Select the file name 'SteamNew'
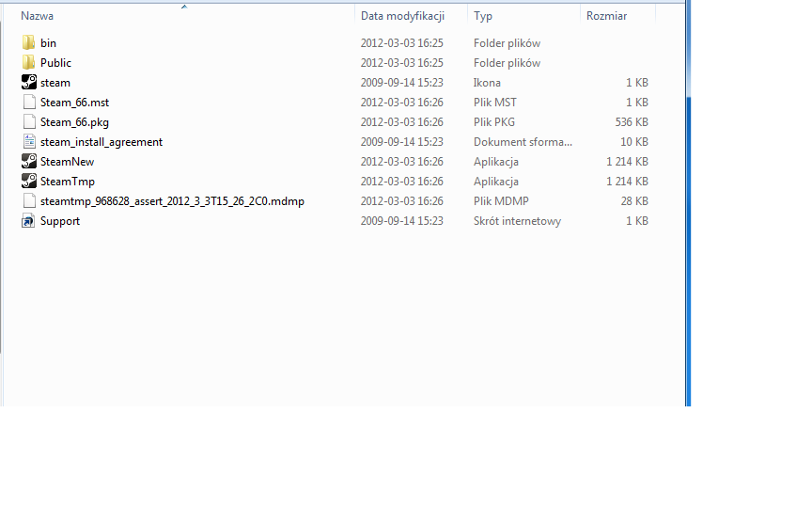This screenshot has width=812, height=508. click(68, 162)
